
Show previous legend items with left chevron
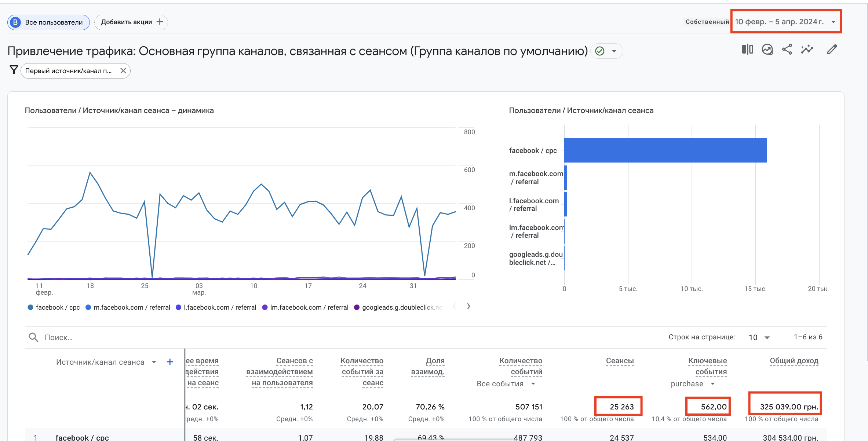[455, 306]
